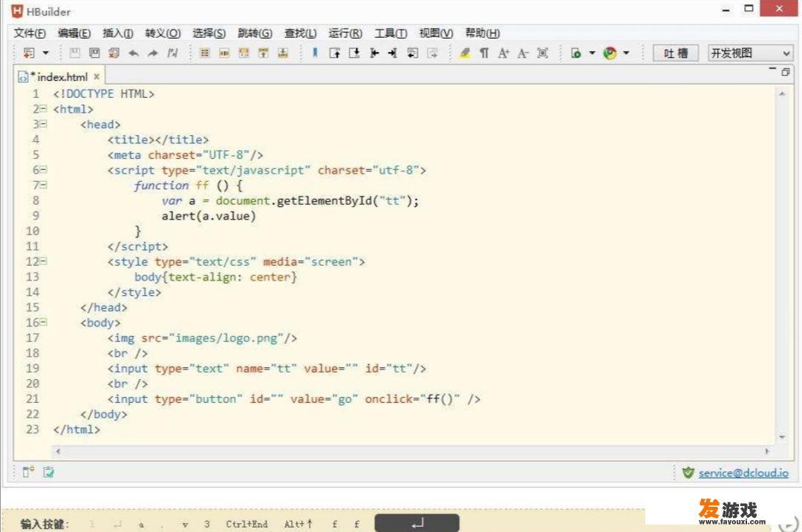Viewport: 802px width, 532px height.
Task: Collapse the html tag fold on line 2
Action: click(x=44, y=109)
